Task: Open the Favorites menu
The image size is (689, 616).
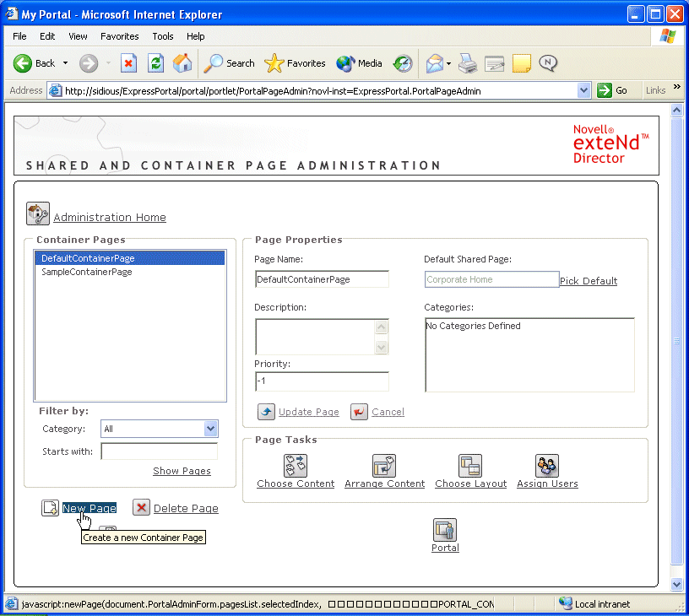Action: tap(120, 36)
